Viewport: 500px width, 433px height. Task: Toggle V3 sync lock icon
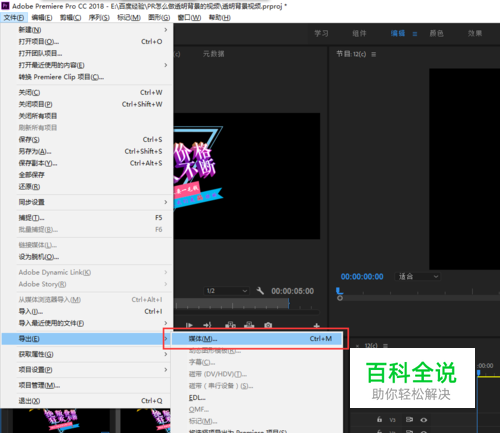(x=409, y=420)
